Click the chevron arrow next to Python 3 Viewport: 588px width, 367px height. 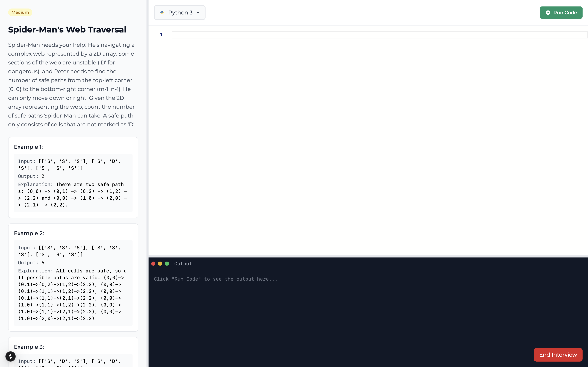(x=198, y=13)
